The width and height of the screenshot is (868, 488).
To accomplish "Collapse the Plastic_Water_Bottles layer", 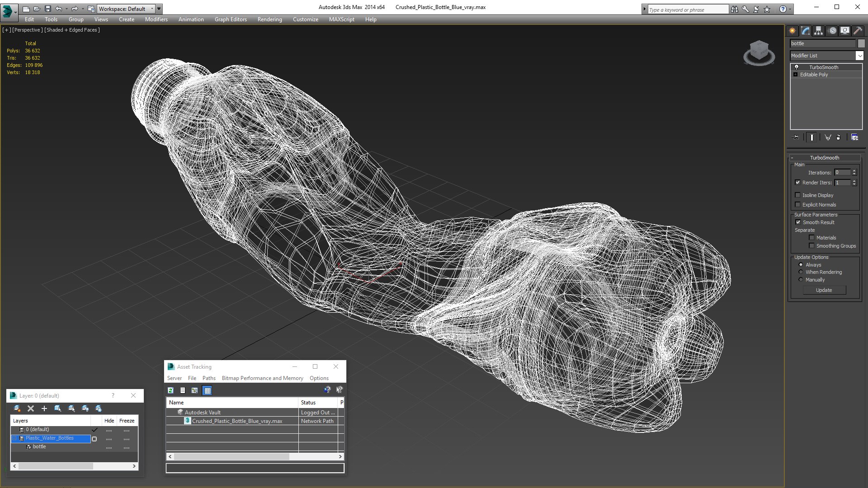I will click(x=14, y=438).
